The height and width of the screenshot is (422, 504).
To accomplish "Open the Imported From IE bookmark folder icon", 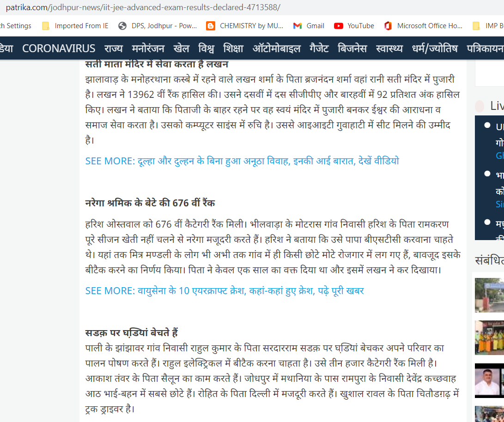I will (46, 26).
